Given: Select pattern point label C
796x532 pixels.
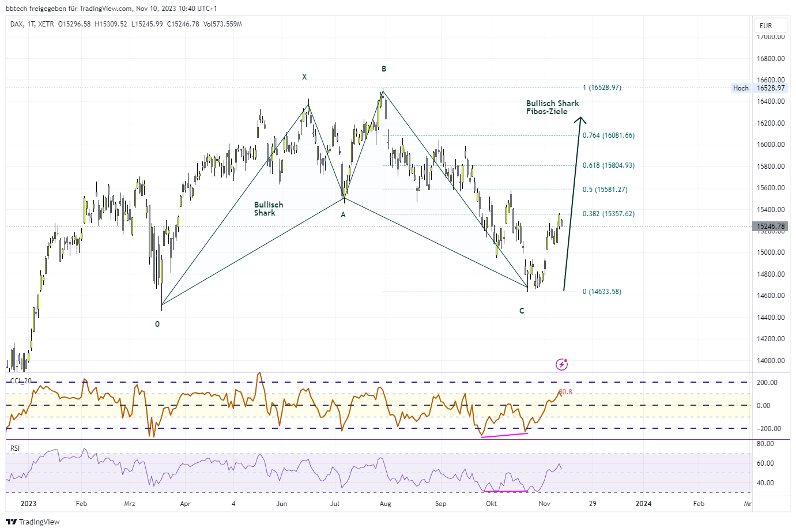Looking at the screenshot, I should pos(522,311).
